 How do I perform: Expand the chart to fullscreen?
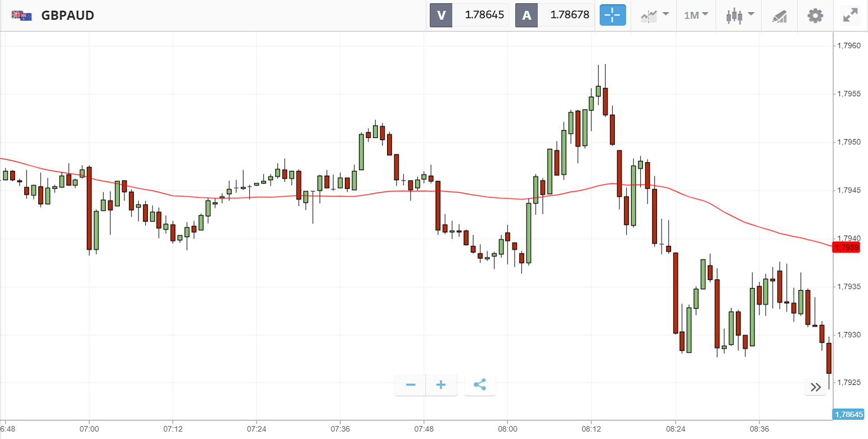(849, 15)
